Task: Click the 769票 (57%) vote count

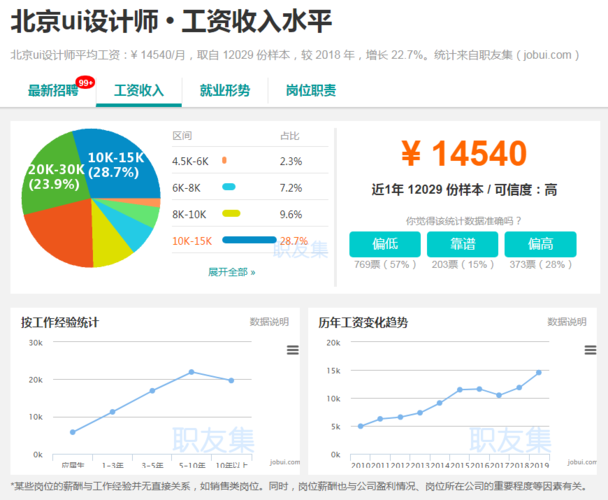Action: tap(385, 265)
